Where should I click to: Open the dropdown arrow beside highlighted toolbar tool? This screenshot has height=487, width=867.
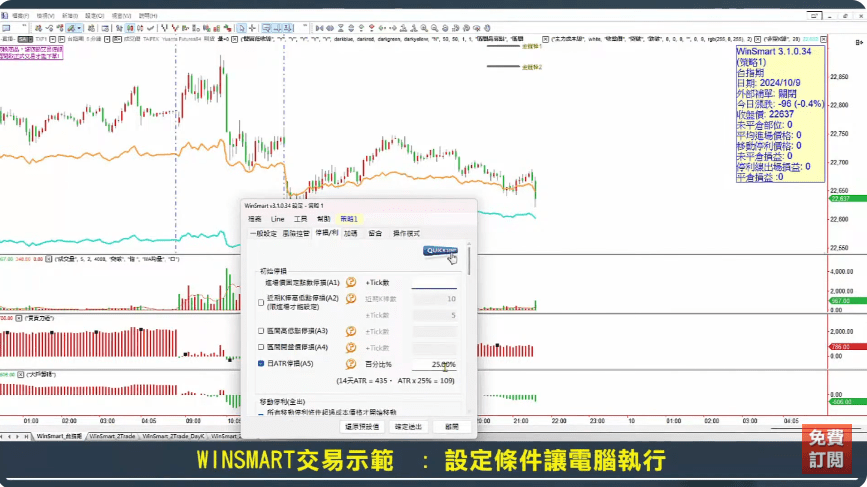[x=79, y=28]
